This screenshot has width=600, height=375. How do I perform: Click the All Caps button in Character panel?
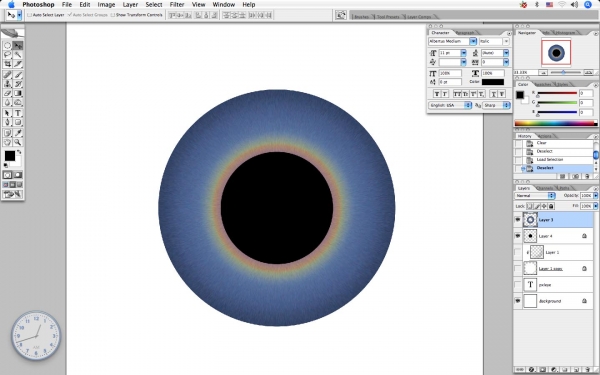[x=457, y=94]
